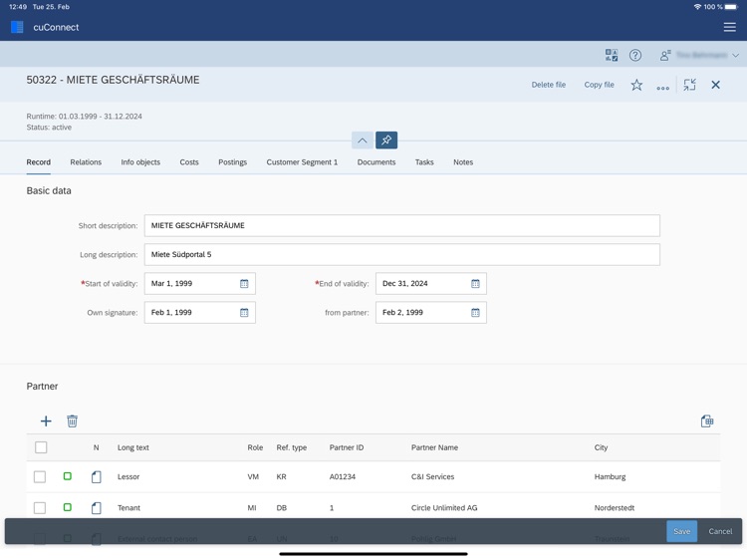Toggle the pin header button
The height and width of the screenshot is (560, 747).
pyautogui.click(x=386, y=140)
